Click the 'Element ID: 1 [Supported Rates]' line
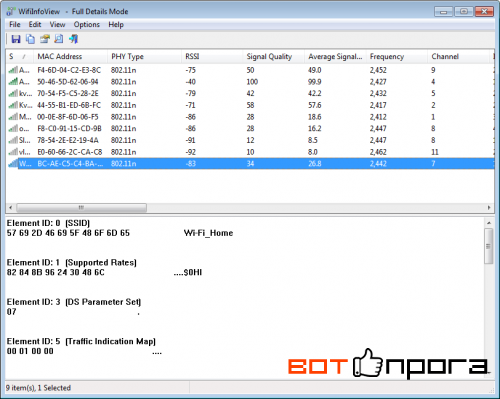 [x=72, y=263]
